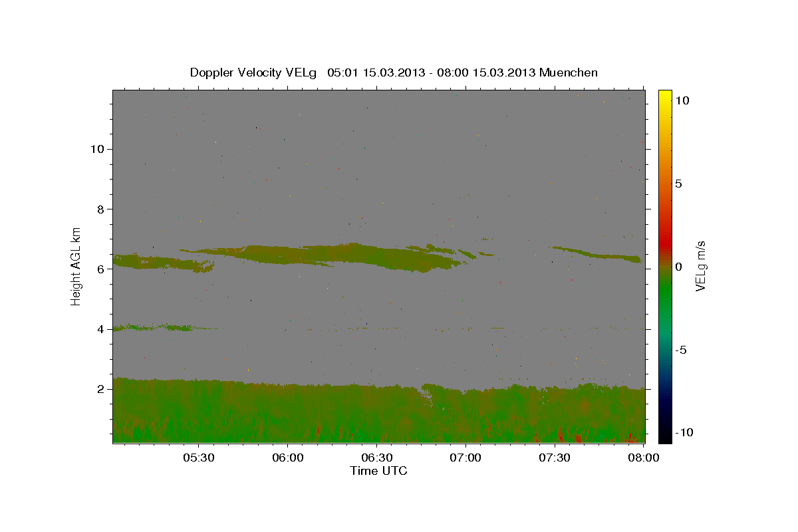Click the 08:00 time tick label
798x532 pixels.
pos(644,458)
